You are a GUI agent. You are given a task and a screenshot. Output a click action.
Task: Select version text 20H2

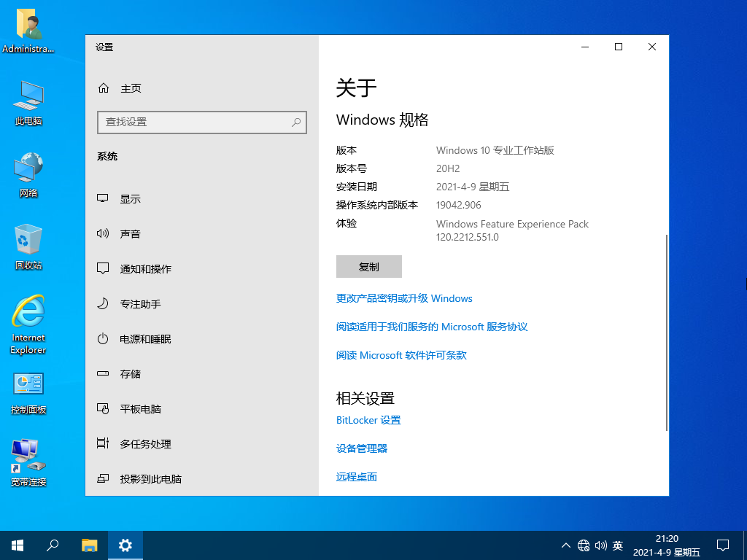[x=448, y=168]
